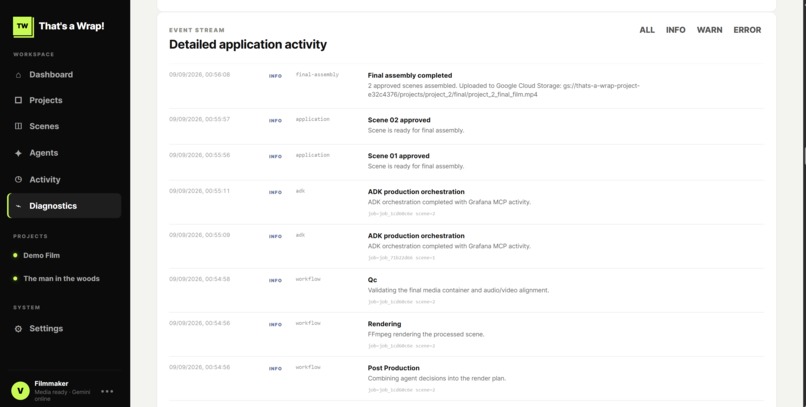This screenshot has width=806, height=407.
Task: Open the Activity page
Action: coord(64,179)
